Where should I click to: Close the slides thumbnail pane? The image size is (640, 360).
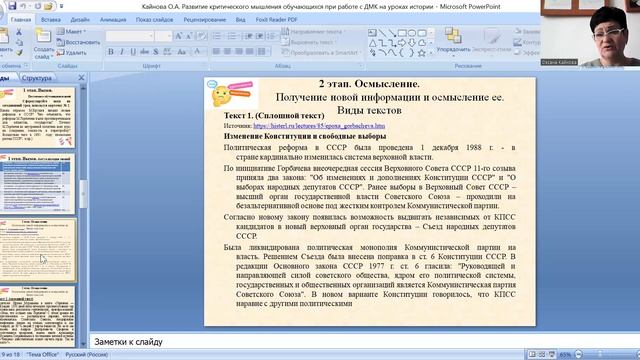tap(81, 78)
